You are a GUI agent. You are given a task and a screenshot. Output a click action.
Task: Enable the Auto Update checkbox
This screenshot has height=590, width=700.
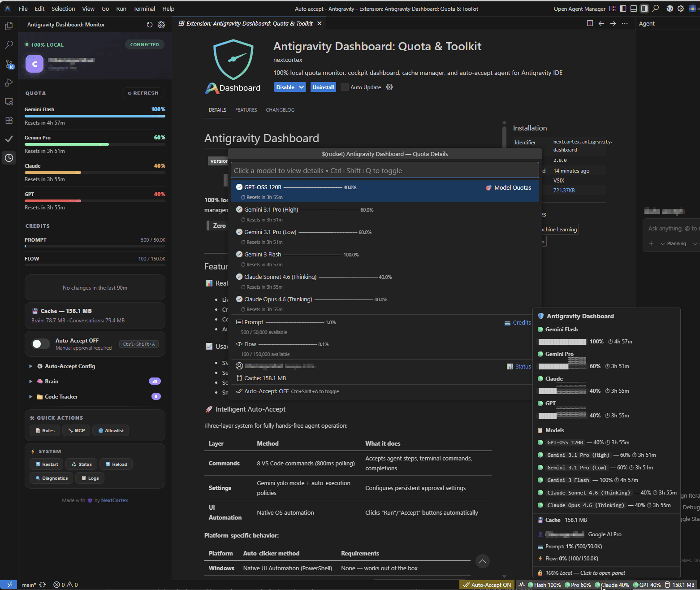click(344, 87)
